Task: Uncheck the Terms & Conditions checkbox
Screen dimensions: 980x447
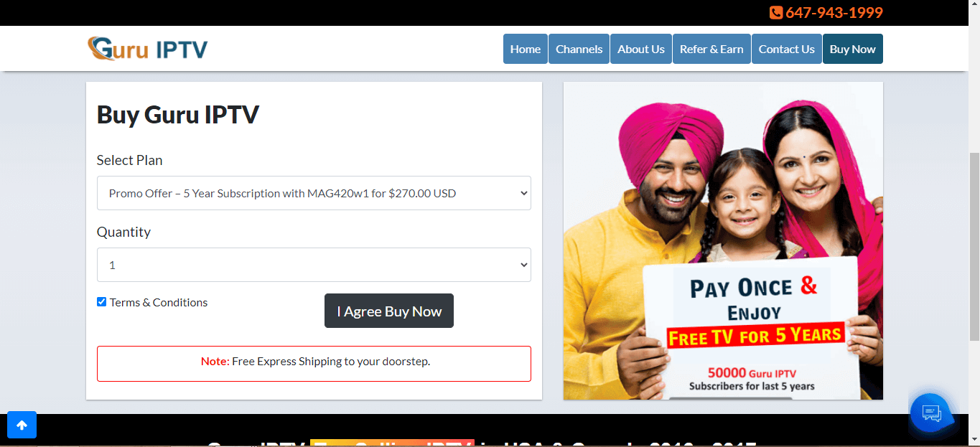Action: click(x=101, y=301)
